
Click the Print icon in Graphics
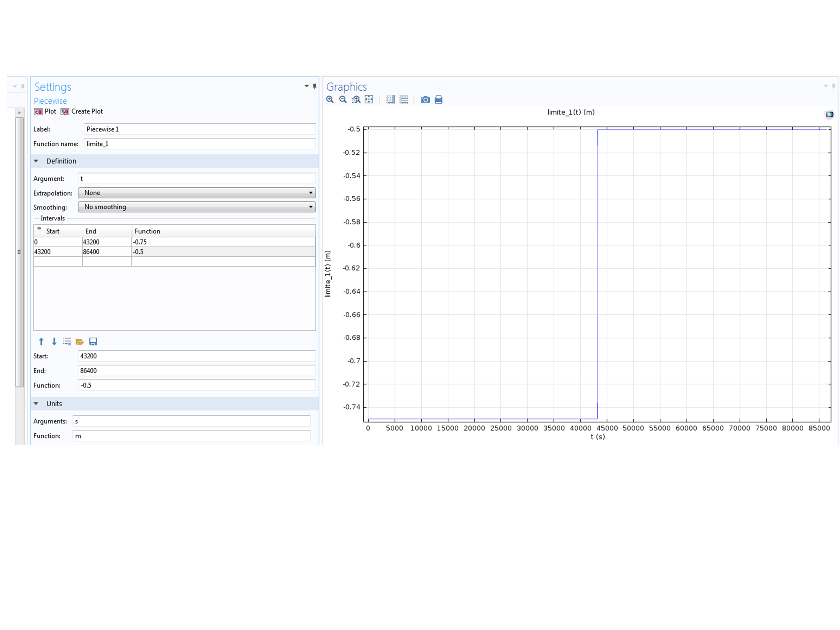438,100
